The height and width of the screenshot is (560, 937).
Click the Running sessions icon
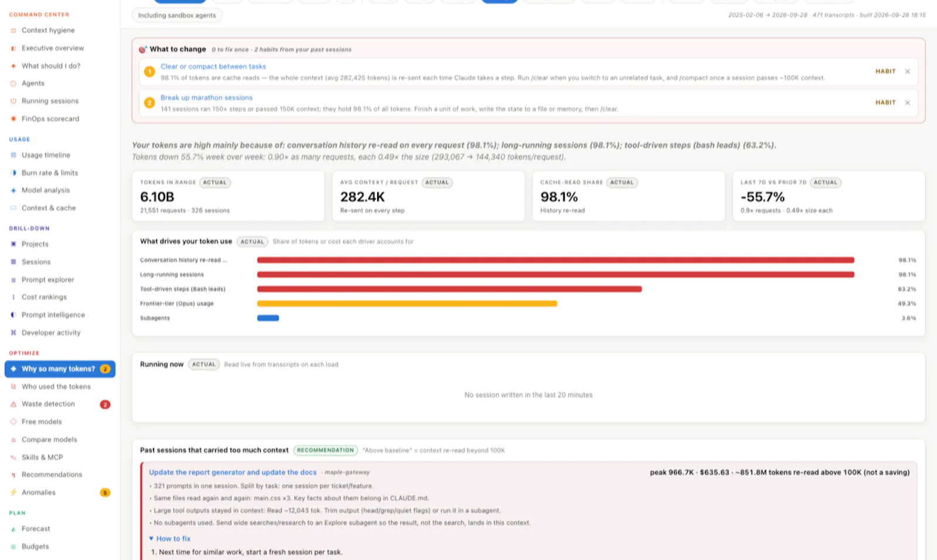click(13, 101)
